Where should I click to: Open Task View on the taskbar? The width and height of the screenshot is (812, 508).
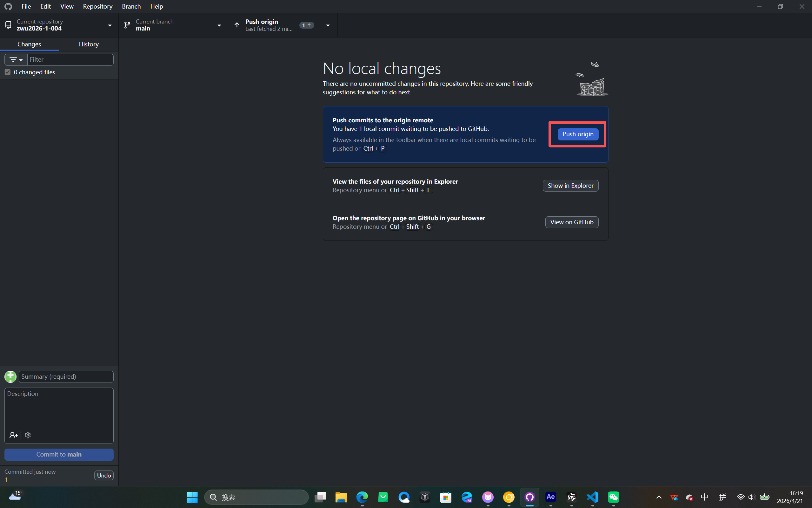pyautogui.click(x=320, y=497)
